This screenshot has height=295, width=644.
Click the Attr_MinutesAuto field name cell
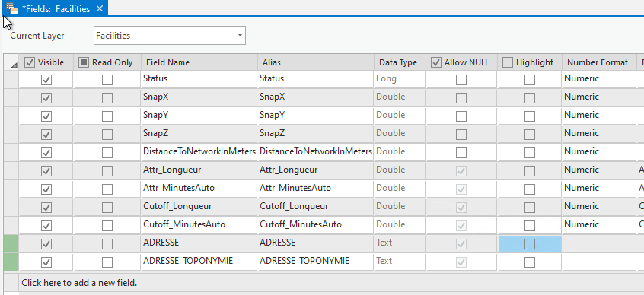point(199,189)
